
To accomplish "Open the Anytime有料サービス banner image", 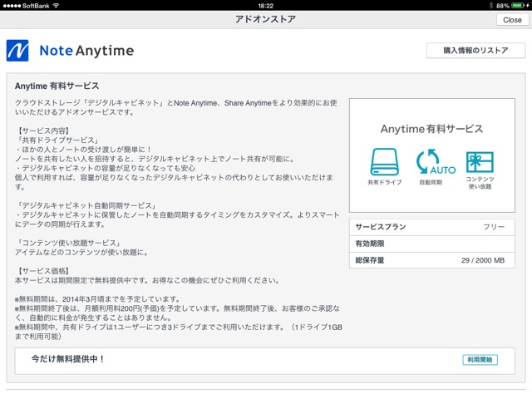I will 432,155.
